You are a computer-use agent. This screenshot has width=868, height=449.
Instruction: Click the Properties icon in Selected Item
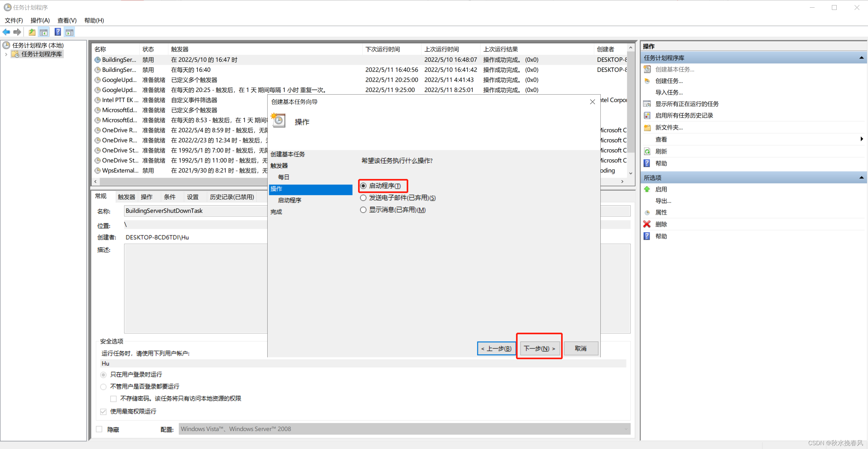pyautogui.click(x=647, y=213)
